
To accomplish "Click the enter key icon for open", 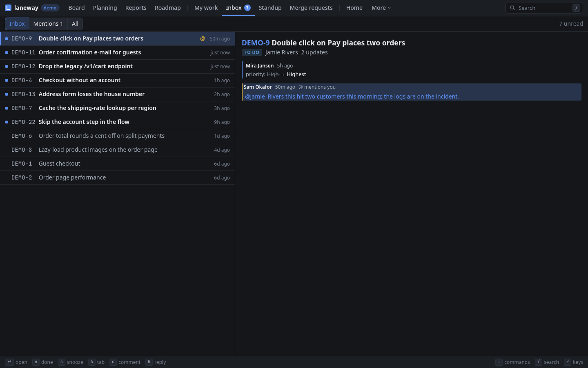I will tap(9, 362).
